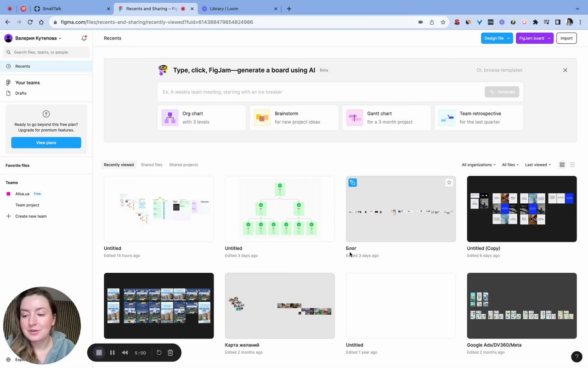Open the Untitled (Copy) file thumbnail
The width and height of the screenshot is (588, 368).
pos(522,209)
